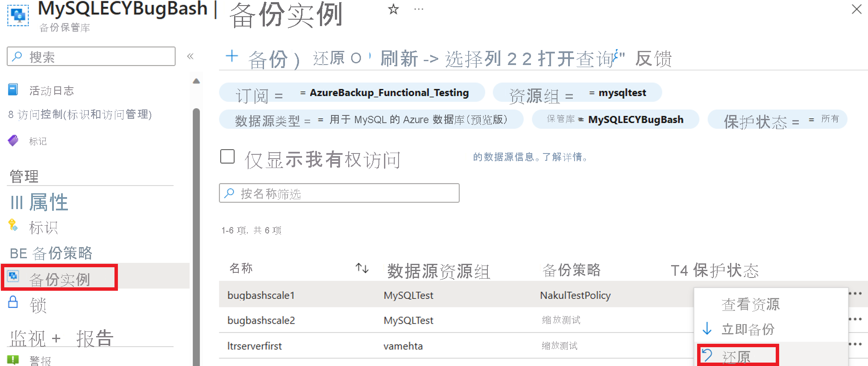Refresh (刷新) the backup instances list
The width and height of the screenshot is (868, 366).
399,58
